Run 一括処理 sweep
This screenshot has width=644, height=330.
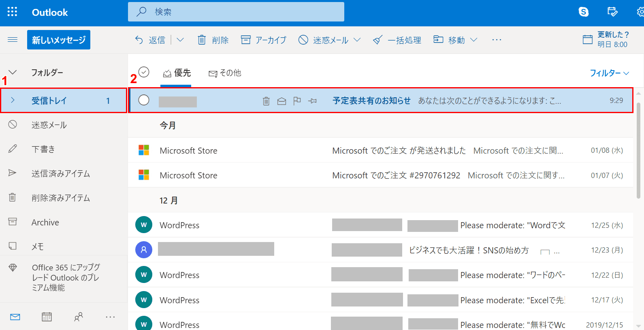click(397, 40)
